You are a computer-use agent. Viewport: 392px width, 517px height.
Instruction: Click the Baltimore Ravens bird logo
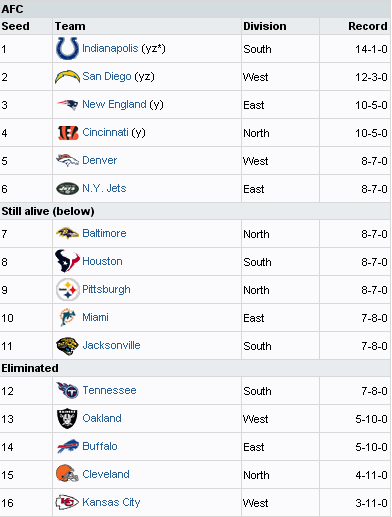click(x=67, y=233)
